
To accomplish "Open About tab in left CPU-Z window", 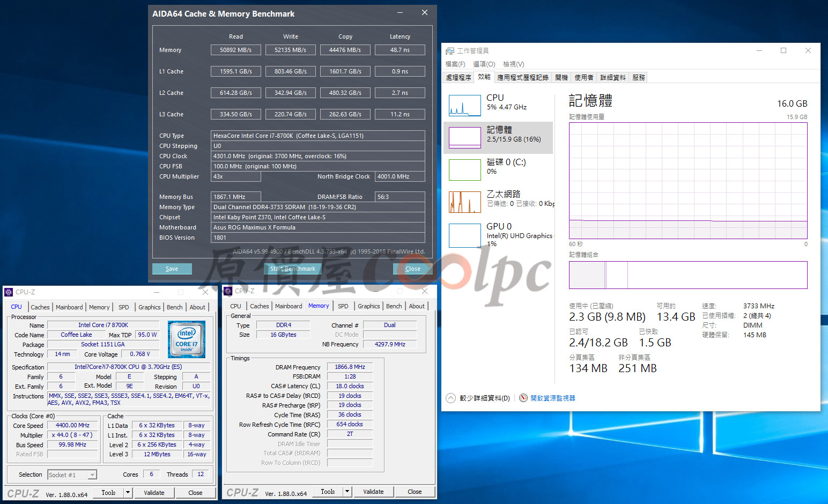I will [x=197, y=307].
